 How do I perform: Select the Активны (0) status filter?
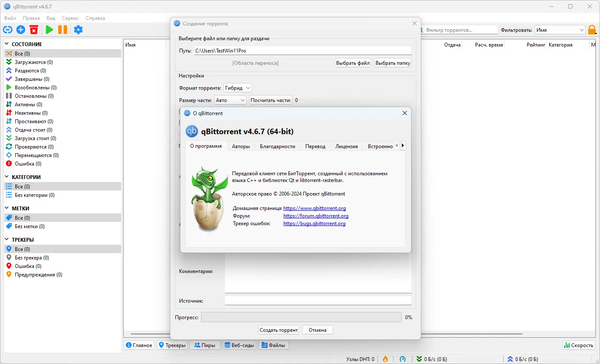coord(63,105)
